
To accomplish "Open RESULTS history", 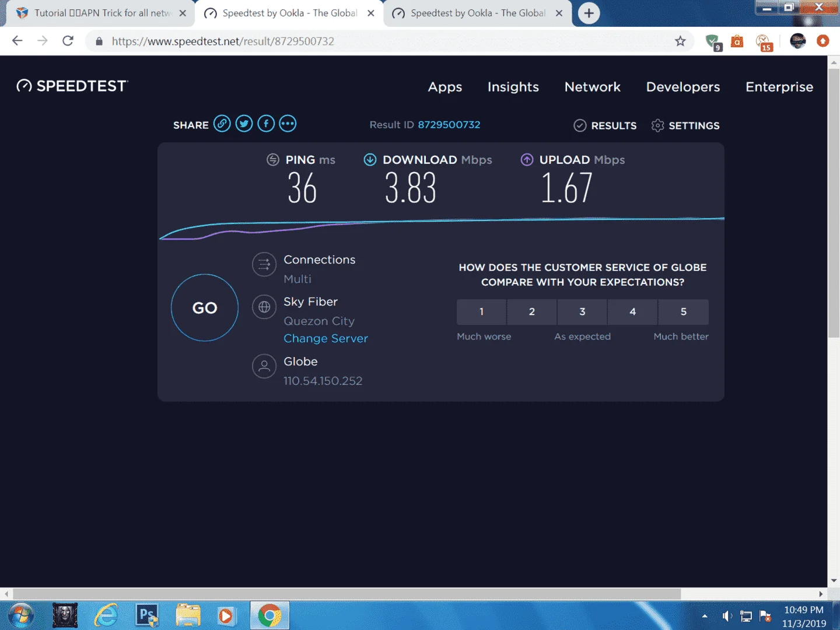I will [x=614, y=125].
